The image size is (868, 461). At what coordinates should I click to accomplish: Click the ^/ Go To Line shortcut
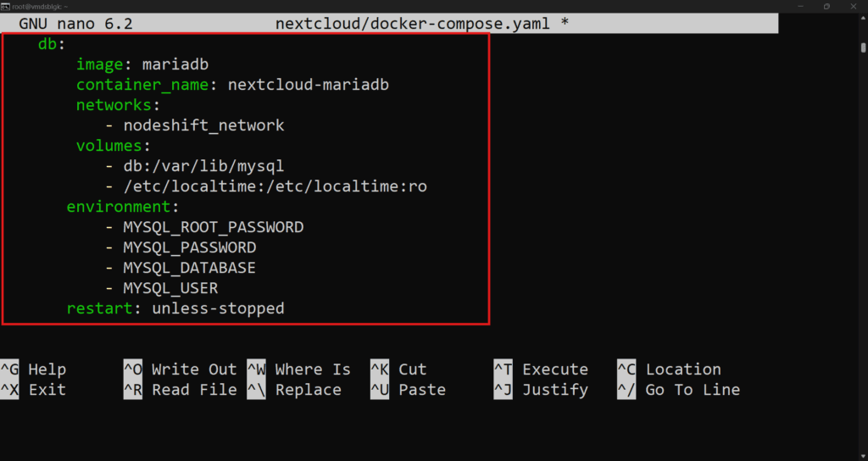[x=679, y=390]
